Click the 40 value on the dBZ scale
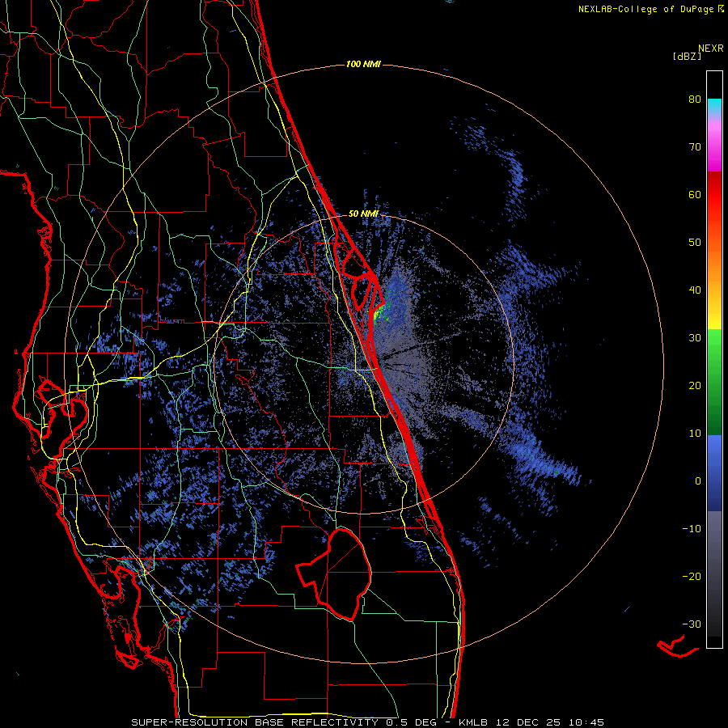 (x=695, y=290)
